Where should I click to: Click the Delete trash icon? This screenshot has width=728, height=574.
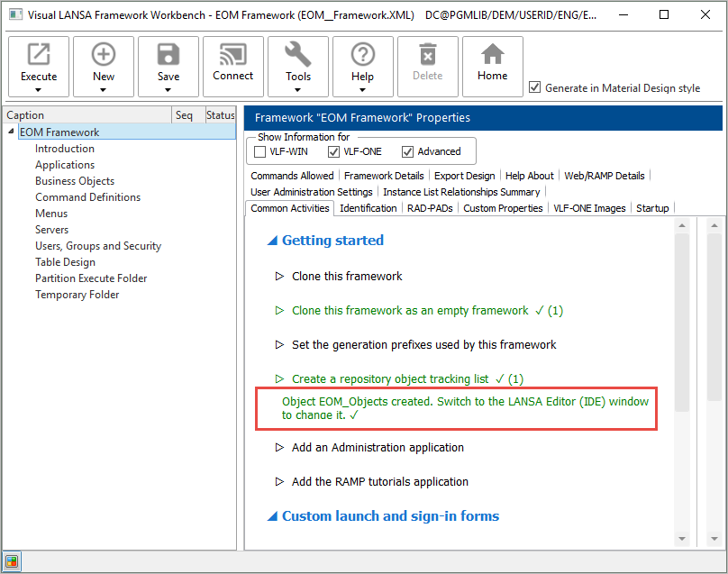[428, 54]
